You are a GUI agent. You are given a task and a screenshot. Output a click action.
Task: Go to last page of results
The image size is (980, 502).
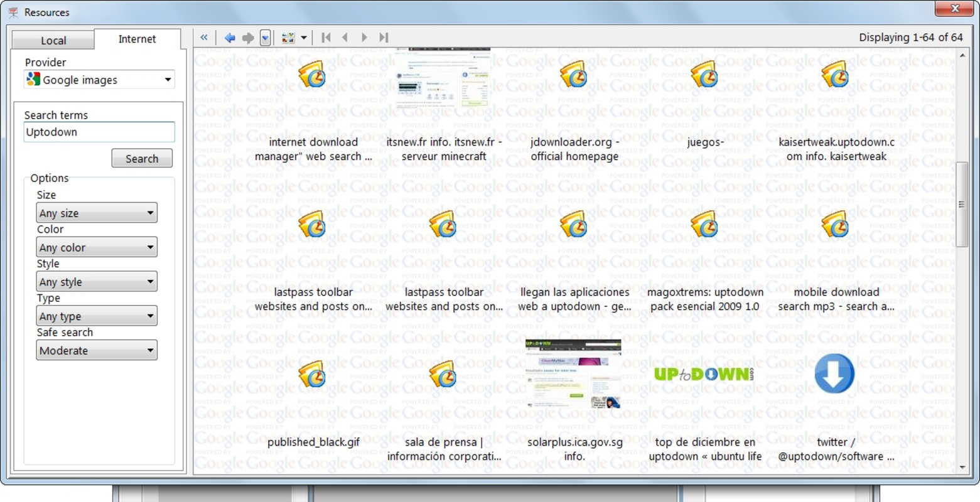[x=384, y=38]
